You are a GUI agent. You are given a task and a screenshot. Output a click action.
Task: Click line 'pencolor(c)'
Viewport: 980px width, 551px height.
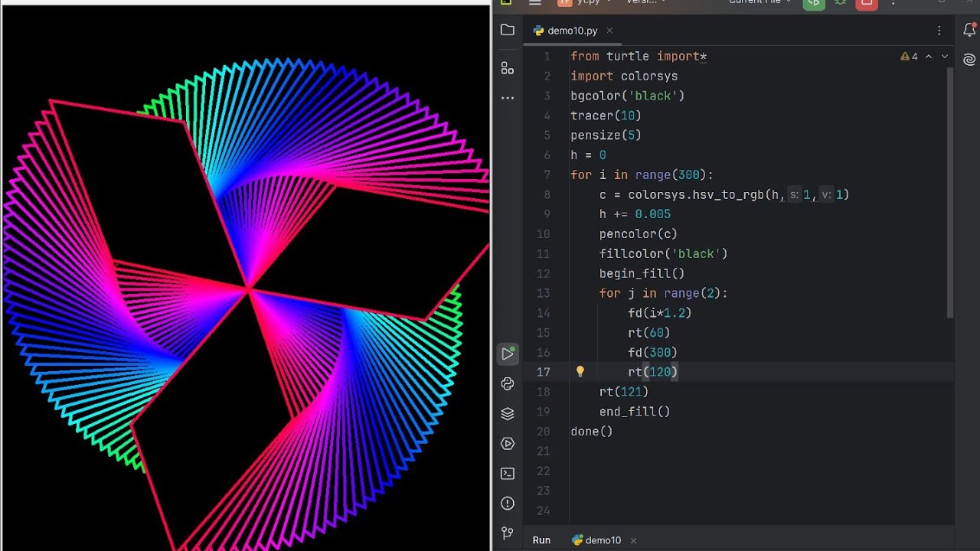[639, 234]
